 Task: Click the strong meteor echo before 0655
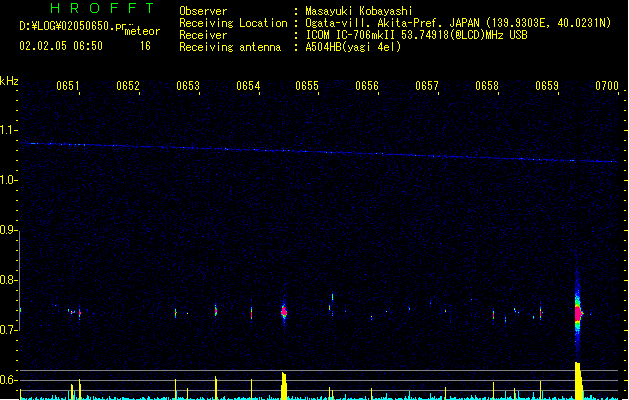[284, 311]
